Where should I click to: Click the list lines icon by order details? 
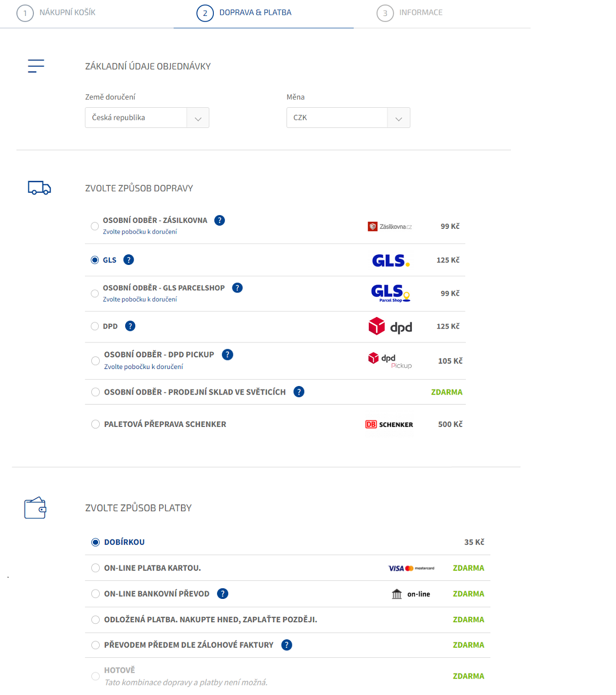[x=36, y=66]
